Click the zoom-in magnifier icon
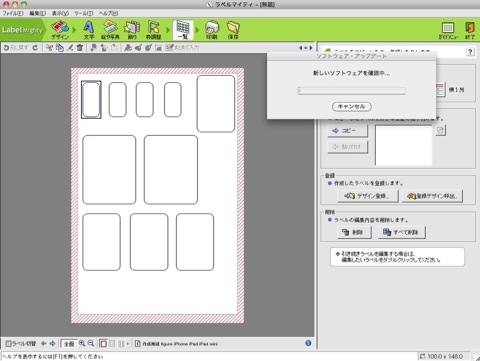 (x=82, y=343)
